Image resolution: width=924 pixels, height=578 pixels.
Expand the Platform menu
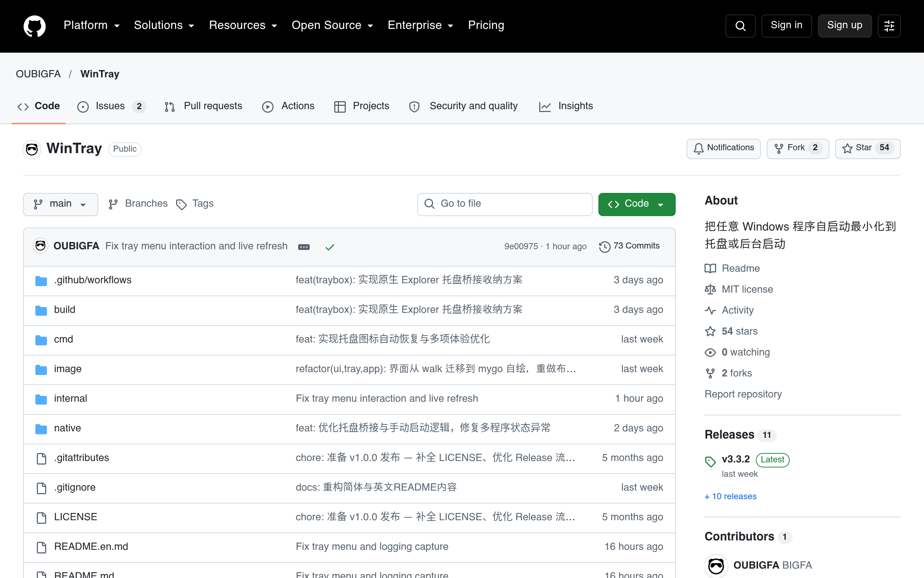point(92,25)
